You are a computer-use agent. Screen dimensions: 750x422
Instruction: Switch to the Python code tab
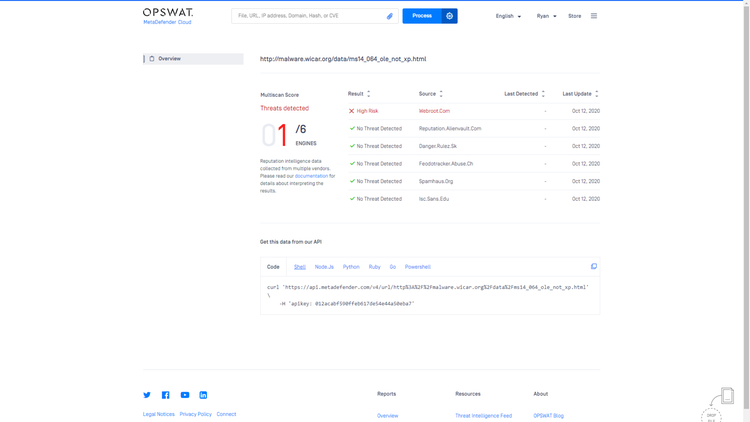(x=351, y=267)
